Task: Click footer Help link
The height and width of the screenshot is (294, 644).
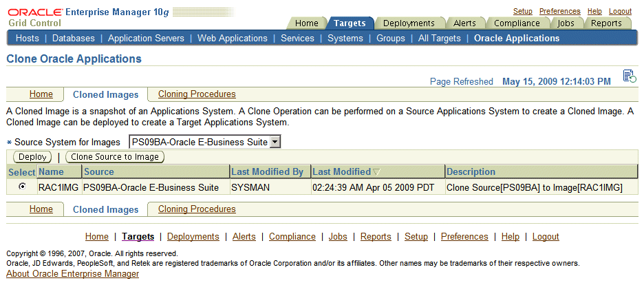Action: click(x=511, y=236)
